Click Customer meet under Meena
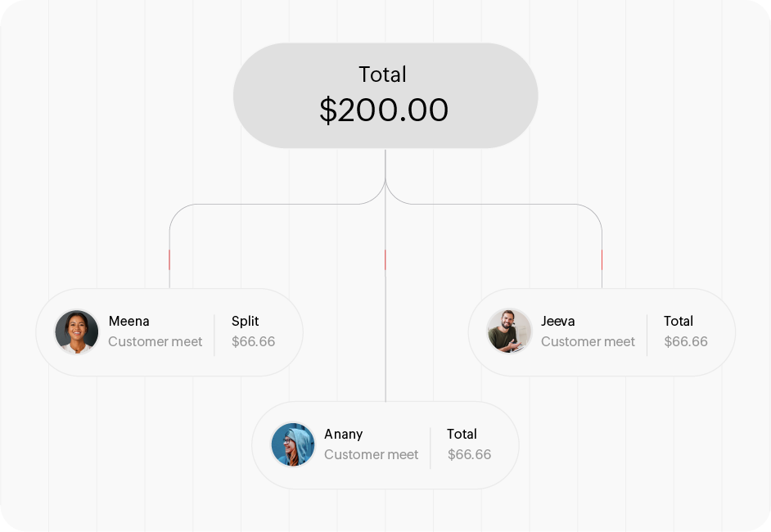This screenshot has height=532, width=771. click(155, 341)
